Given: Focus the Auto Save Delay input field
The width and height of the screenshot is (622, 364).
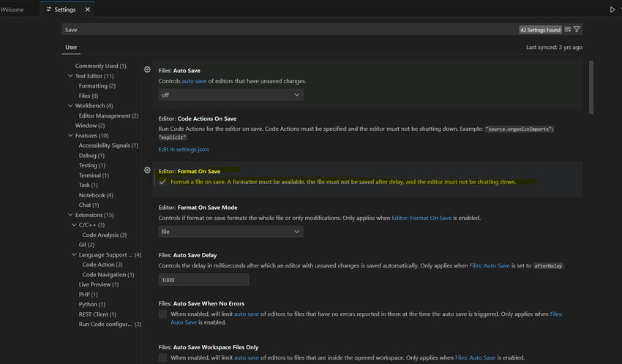Looking at the screenshot, I should coord(204,280).
